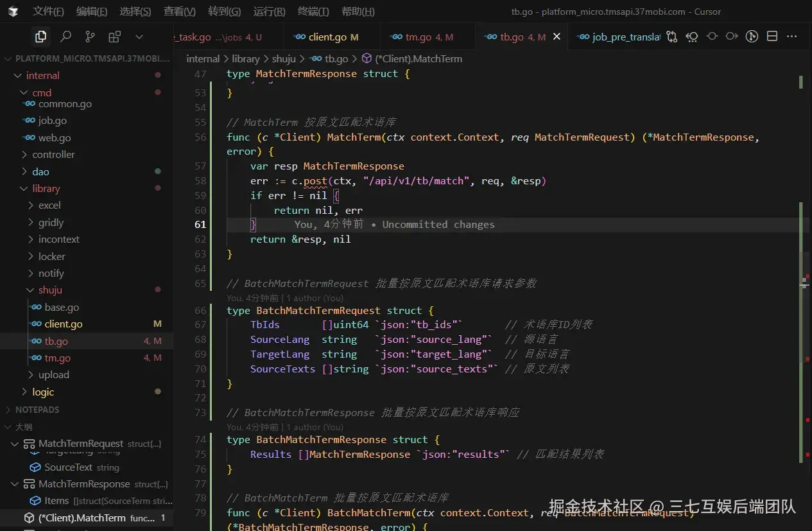Click the code lens above BatchMatchTermRequest struct
Image resolution: width=812 pixels, height=531 pixels.
(x=284, y=298)
